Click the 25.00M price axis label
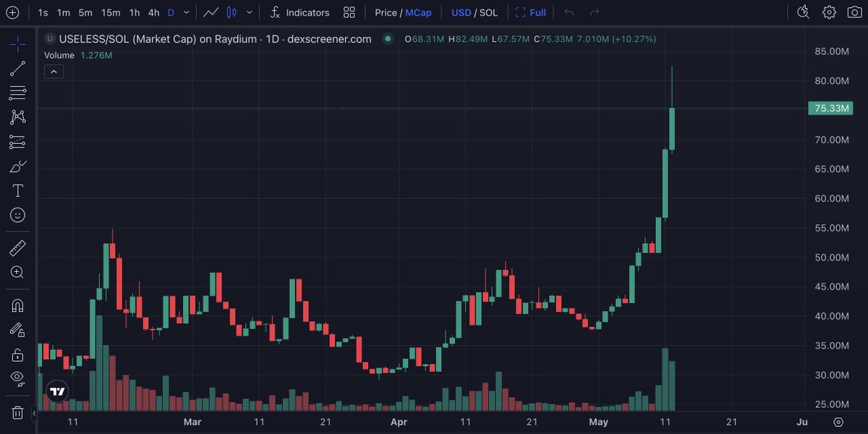The height and width of the screenshot is (434, 868). (x=832, y=404)
